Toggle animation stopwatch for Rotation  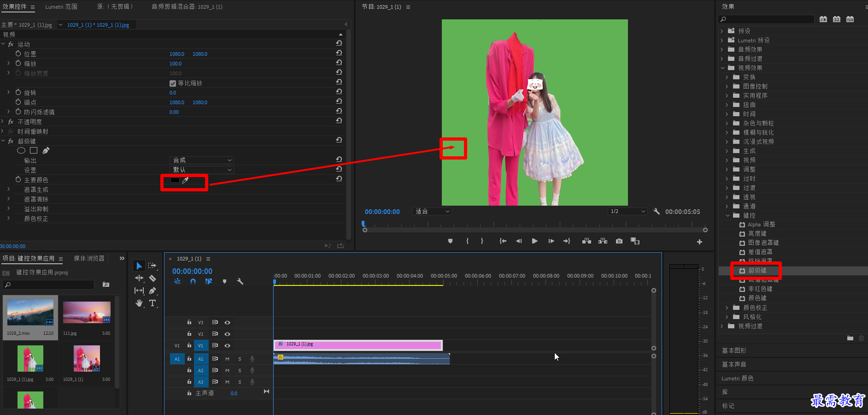tap(18, 92)
